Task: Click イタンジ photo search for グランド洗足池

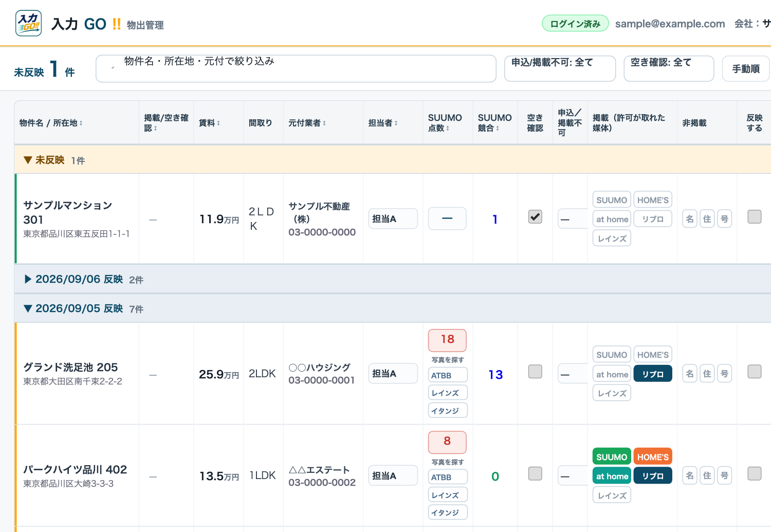Action: tap(448, 411)
